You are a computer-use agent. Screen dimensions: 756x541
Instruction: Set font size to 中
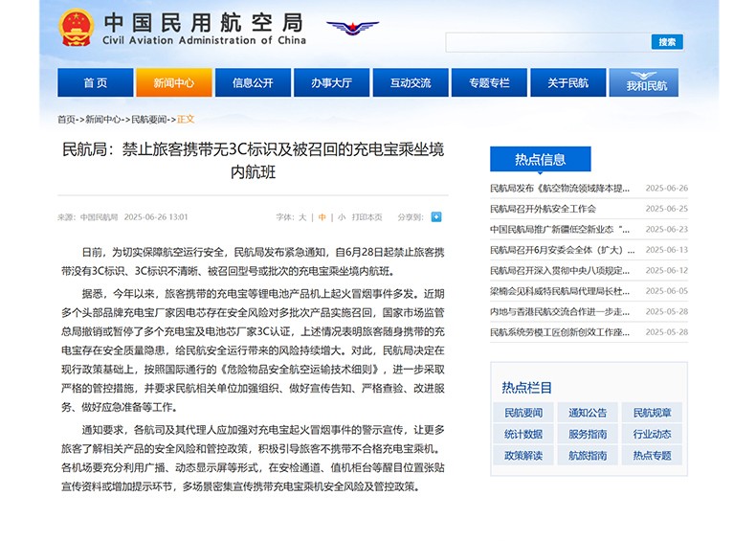322,217
